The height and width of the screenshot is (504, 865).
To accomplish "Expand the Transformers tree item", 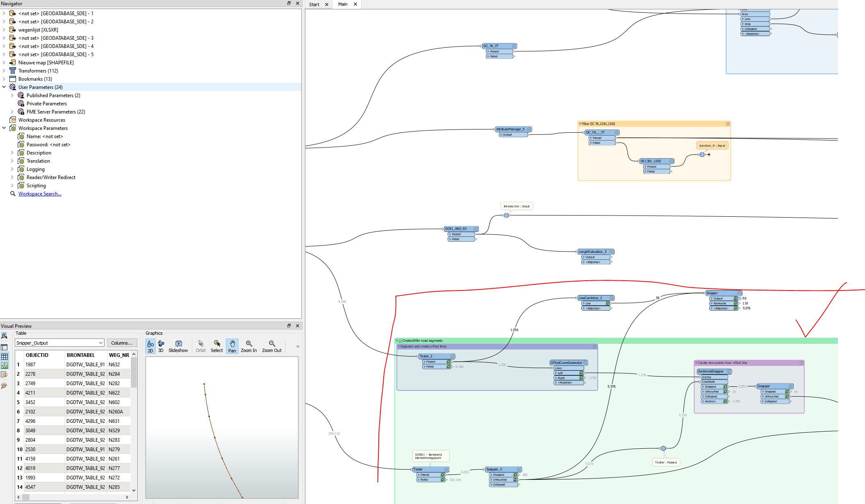I will (x=5, y=70).
